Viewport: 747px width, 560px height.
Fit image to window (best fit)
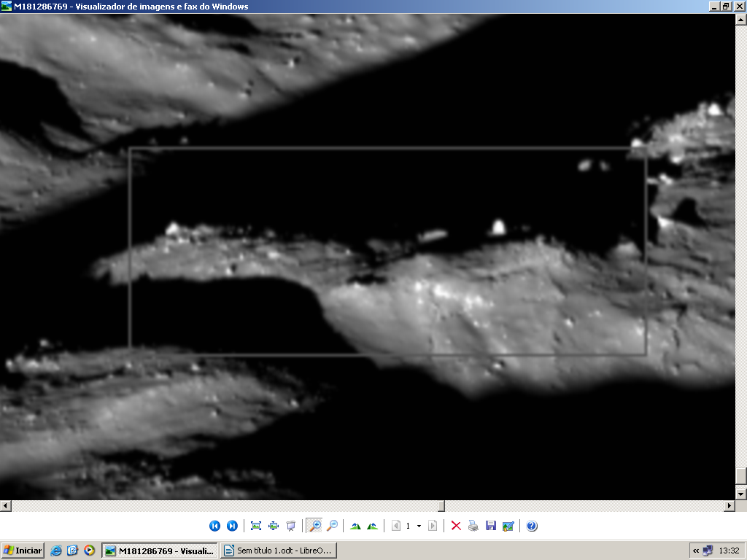tap(256, 526)
